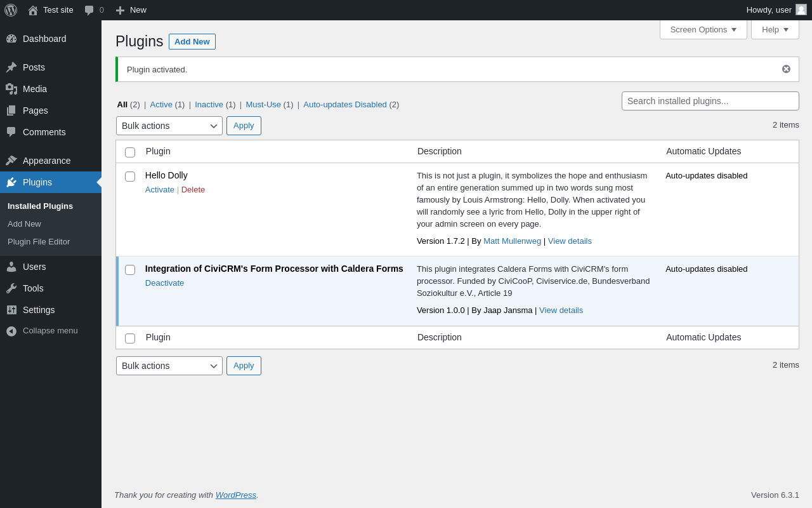Viewport: 812px width, 508px height.
Task: Click the Search installed plugins field
Action: pos(710,101)
